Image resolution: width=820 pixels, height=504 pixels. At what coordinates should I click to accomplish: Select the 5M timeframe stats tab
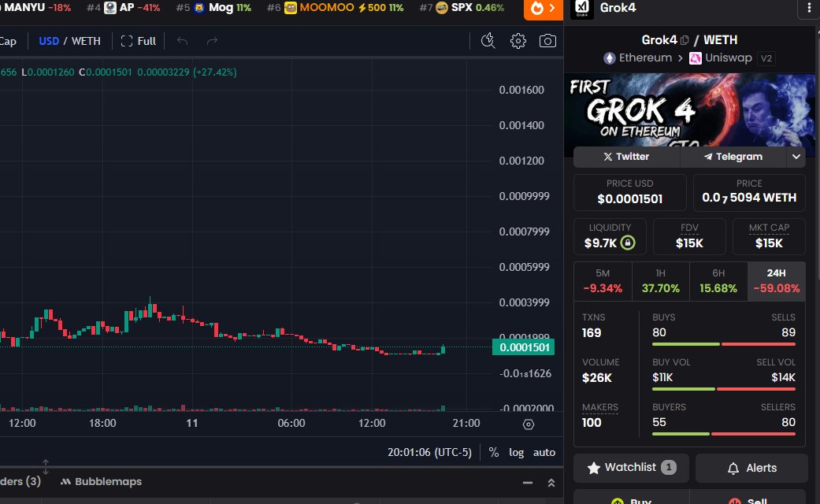(x=603, y=281)
